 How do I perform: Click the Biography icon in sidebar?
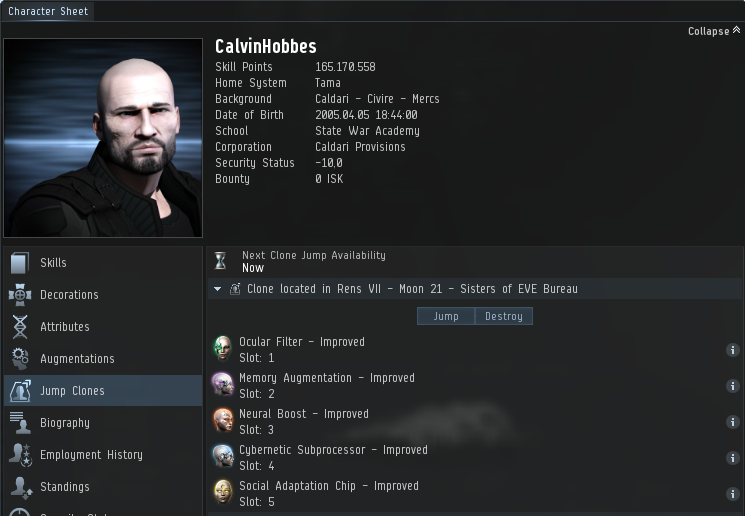coord(19,422)
